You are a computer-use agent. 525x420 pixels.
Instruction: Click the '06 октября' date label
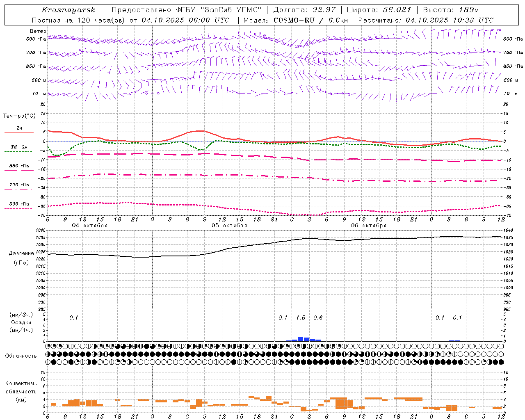[369, 226]
